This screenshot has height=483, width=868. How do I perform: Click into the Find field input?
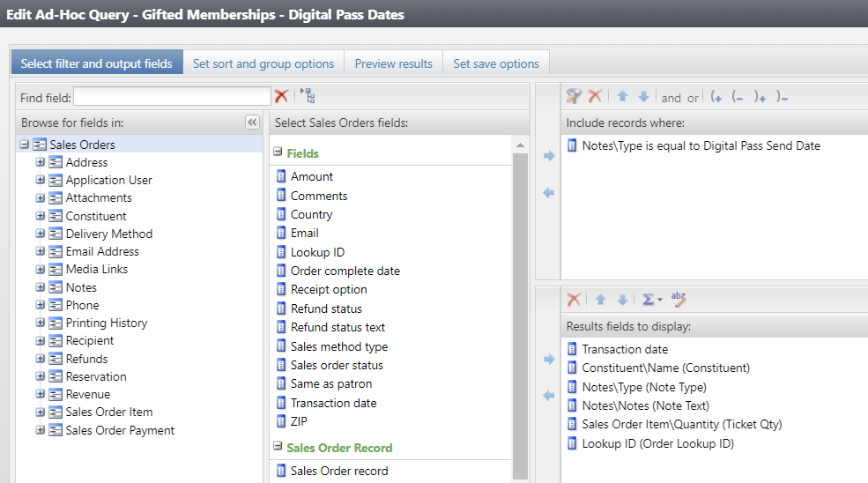click(x=172, y=96)
